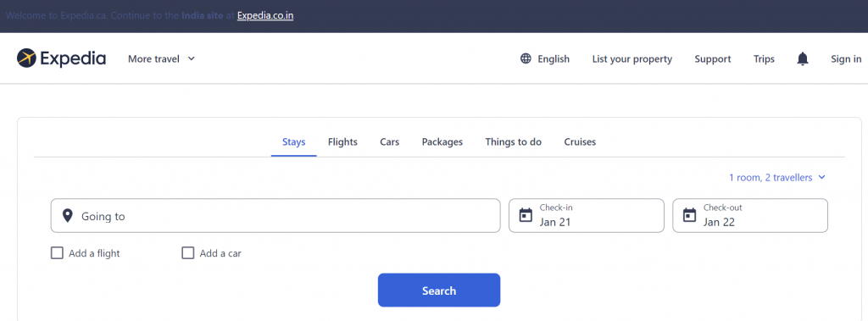Click the location pin icon in Going to
Viewport: 868px width, 321px height.
coord(68,216)
